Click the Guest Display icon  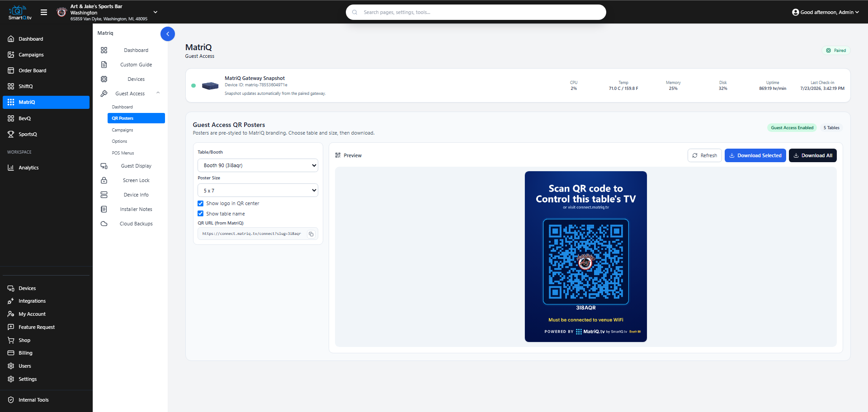coord(104,166)
